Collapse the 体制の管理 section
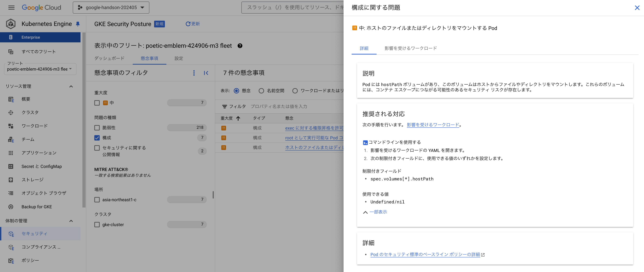The image size is (644, 272). click(x=71, y=221)
